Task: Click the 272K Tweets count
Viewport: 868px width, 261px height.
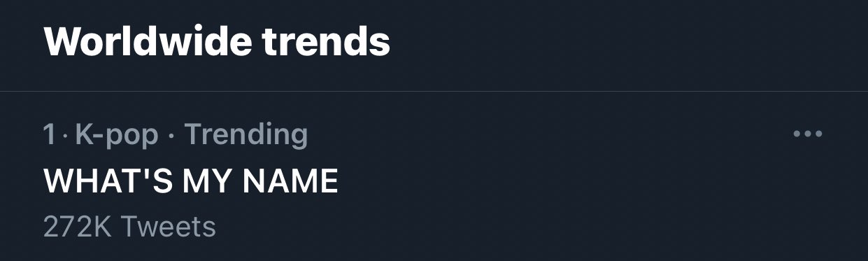Action: point(129,227)
